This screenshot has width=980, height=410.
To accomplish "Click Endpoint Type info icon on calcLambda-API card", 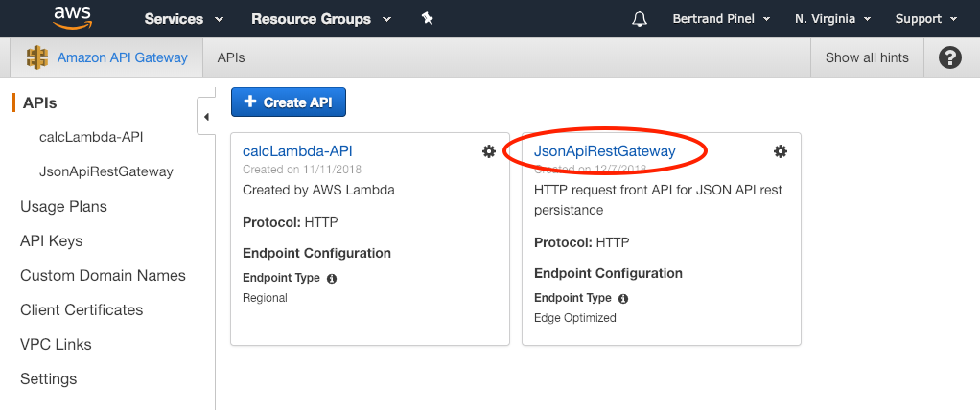I will tap(332, 279).
